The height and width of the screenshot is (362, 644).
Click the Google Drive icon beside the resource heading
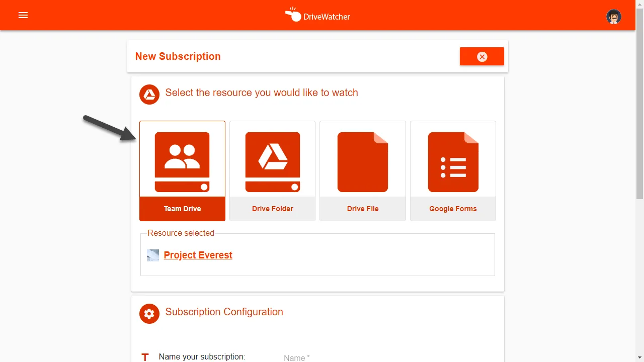coord(149,95)
